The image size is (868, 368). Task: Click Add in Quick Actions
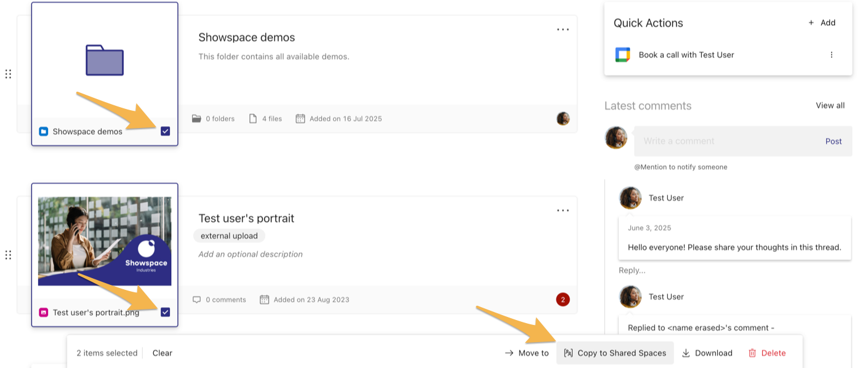pyautogui.click(x=822, y=22)
